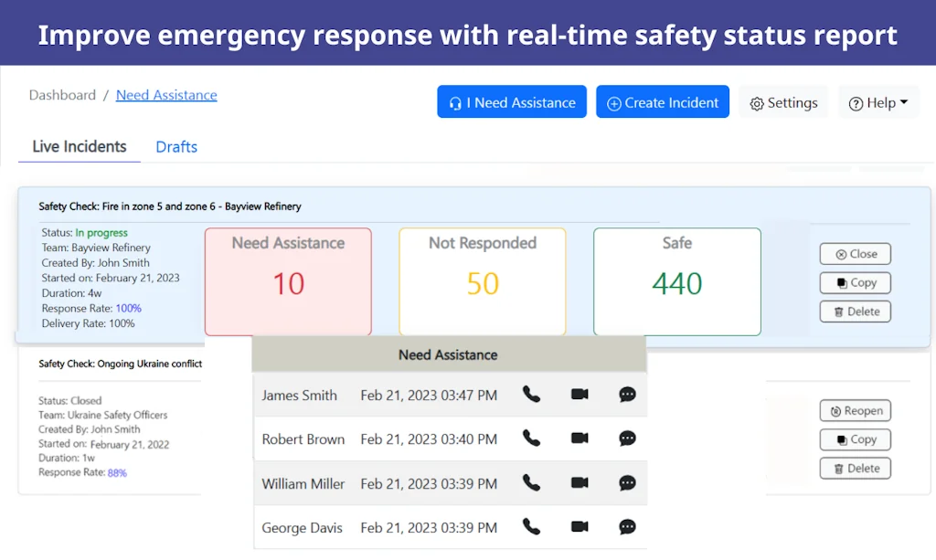Open Settings via the gear icon
The height and width of the screenshot is (560, 936).
tap(756, 102)
